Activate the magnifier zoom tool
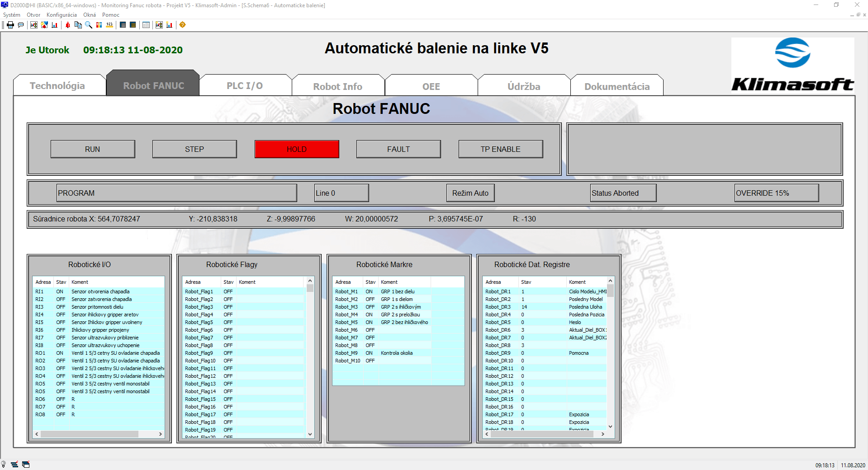868x470 pixels. pos(88,25)
